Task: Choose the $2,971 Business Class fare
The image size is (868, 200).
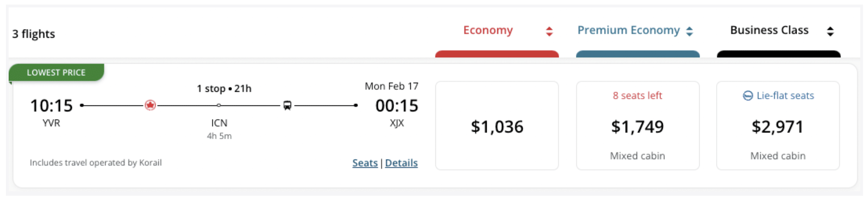Action: [x=777, y=126]
